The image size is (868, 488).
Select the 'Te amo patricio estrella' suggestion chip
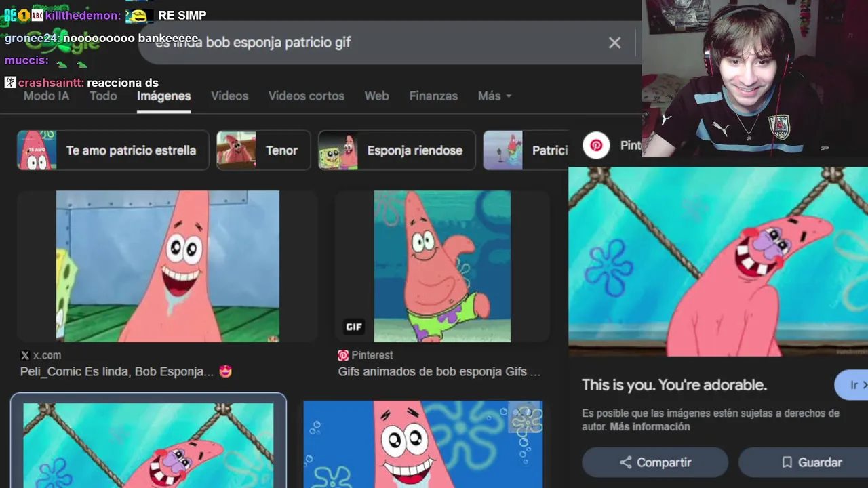[113, 150]
